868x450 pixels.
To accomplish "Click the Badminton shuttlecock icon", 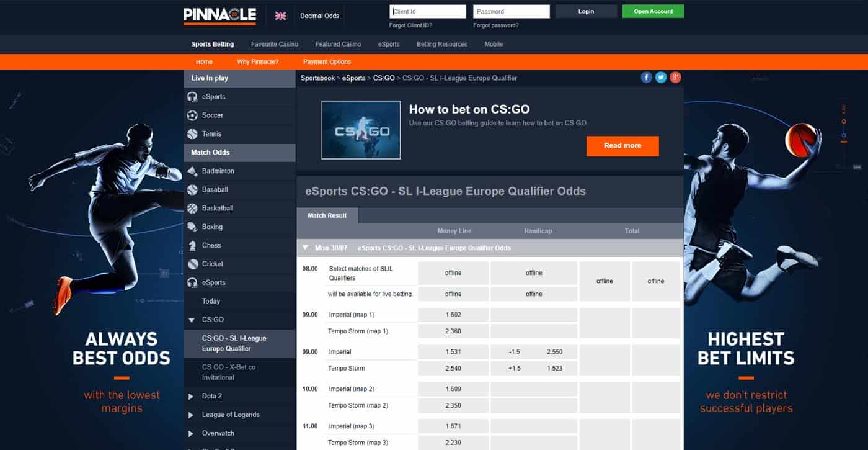I will (192, 171).
